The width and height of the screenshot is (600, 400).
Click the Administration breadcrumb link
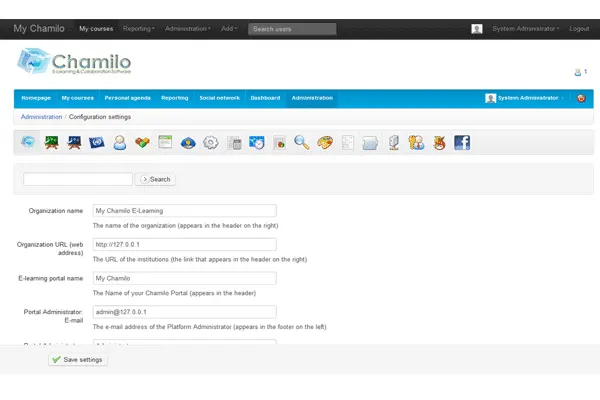[42, 117]
